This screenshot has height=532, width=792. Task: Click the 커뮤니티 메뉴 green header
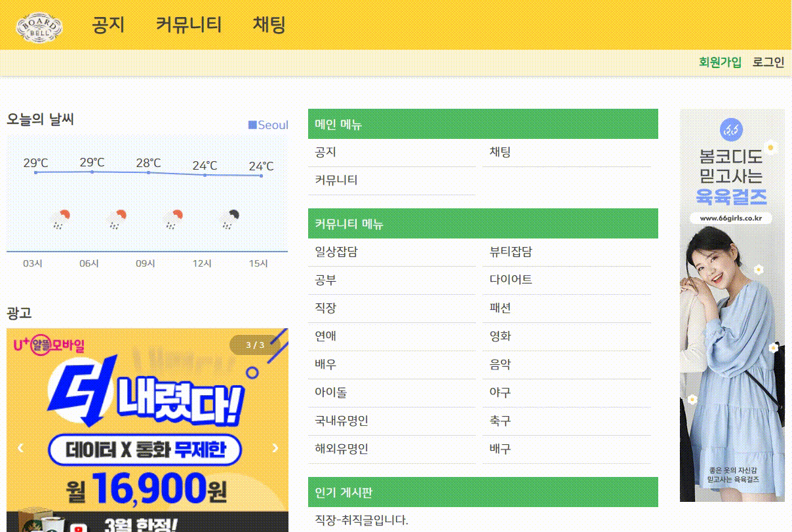tap(483, 223)
